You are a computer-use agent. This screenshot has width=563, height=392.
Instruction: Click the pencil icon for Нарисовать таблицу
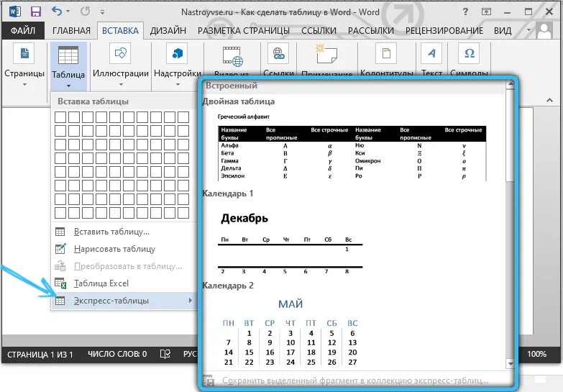pos(60,249)
